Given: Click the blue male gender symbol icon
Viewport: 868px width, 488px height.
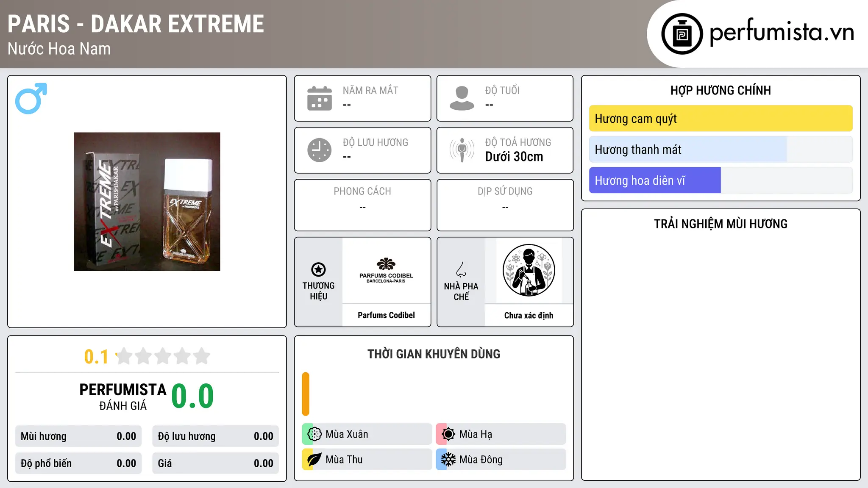Looking at the screenshot, I should point(31,98).
